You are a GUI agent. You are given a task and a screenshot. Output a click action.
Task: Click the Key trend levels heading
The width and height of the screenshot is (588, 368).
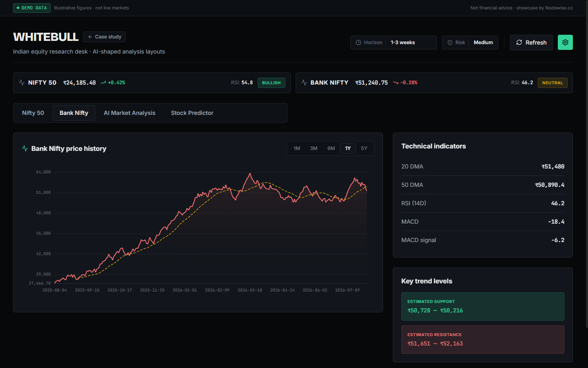point(427,281)
